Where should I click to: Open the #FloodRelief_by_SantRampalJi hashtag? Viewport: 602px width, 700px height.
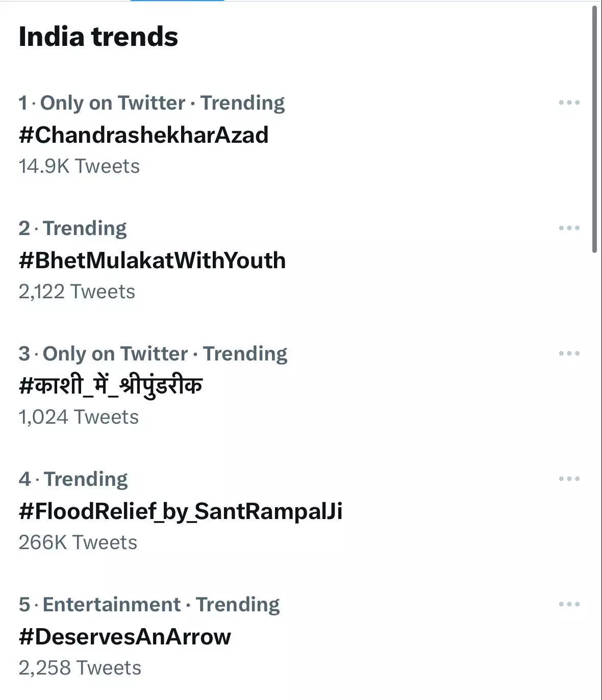(181, 511)
